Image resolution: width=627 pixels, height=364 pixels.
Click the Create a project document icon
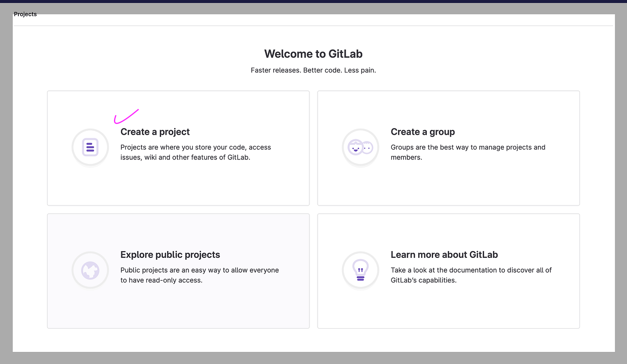(90, 147)
